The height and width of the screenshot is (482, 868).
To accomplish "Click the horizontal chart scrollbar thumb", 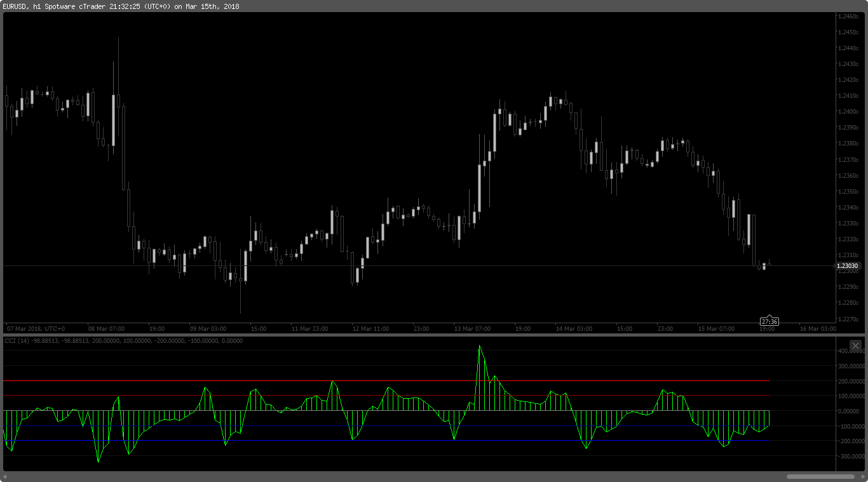I will pos(820,476).
